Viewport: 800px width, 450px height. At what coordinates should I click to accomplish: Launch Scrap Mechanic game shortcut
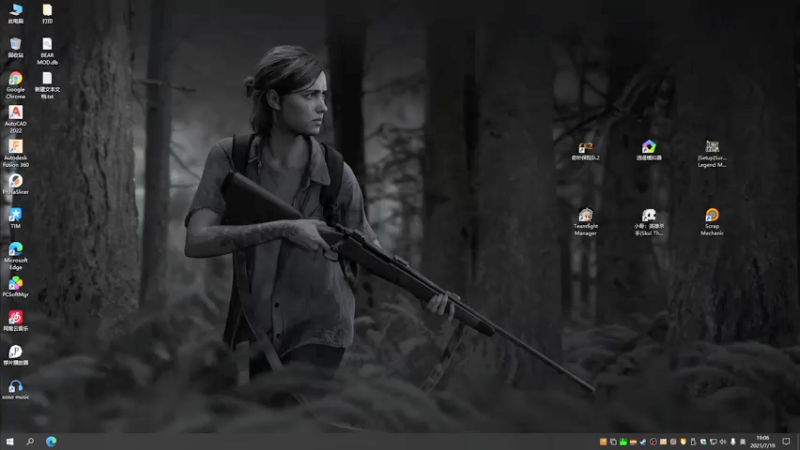[712, 222]
